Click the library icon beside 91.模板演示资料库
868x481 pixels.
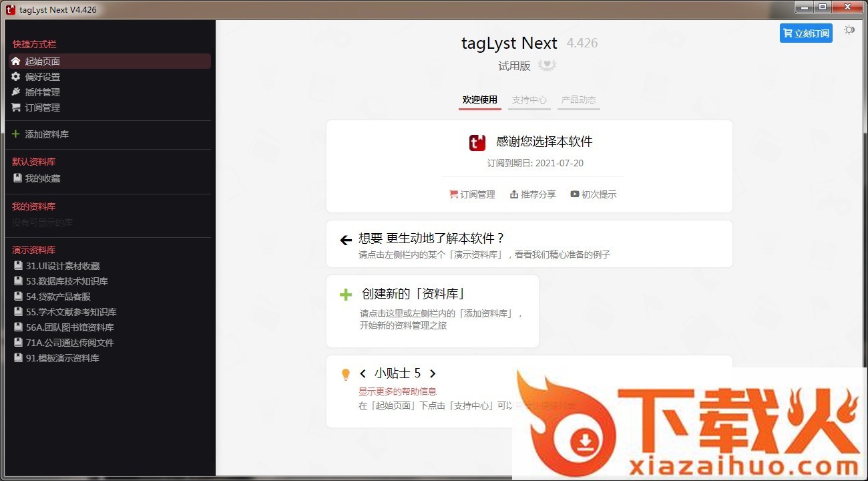[x=18, y=358]
